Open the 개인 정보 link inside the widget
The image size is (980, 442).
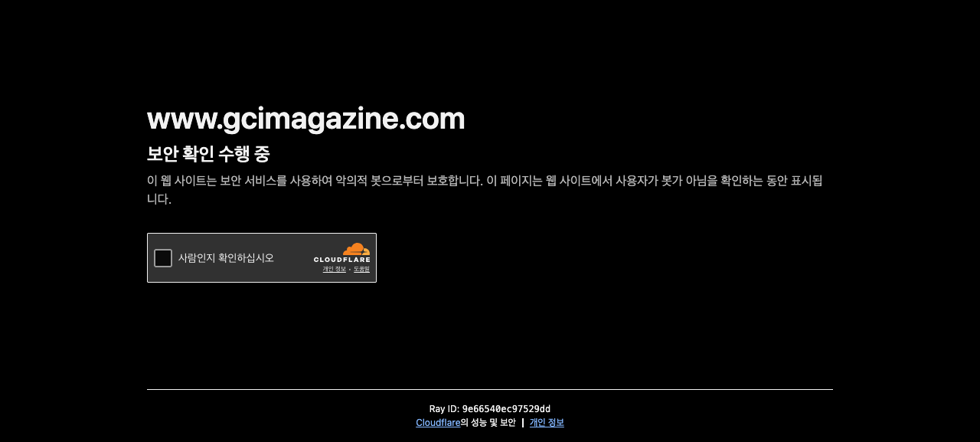[x=334, y=269]
